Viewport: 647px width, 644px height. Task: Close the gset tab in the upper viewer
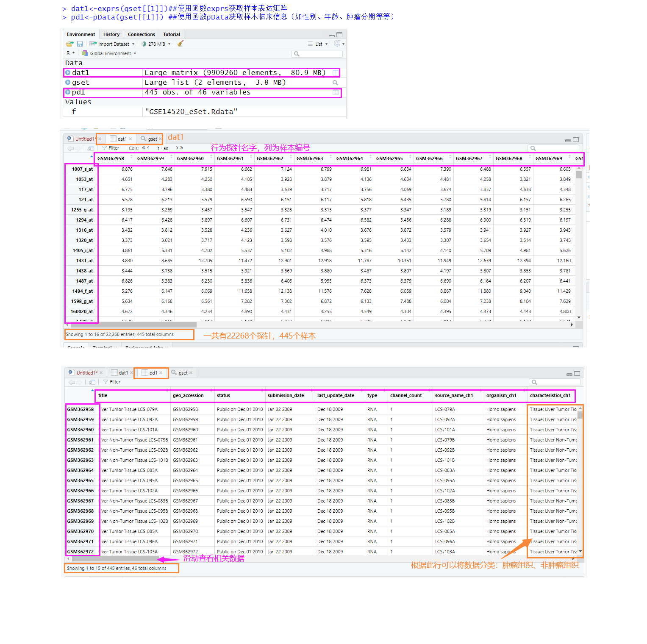point(160,139)
